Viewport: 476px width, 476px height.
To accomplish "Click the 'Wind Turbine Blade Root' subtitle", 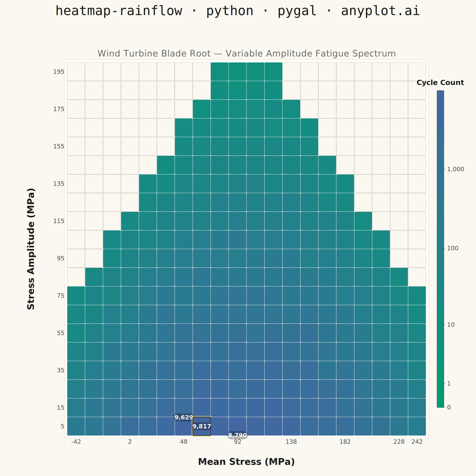I will pyautogui.click(x=247, y=53).
